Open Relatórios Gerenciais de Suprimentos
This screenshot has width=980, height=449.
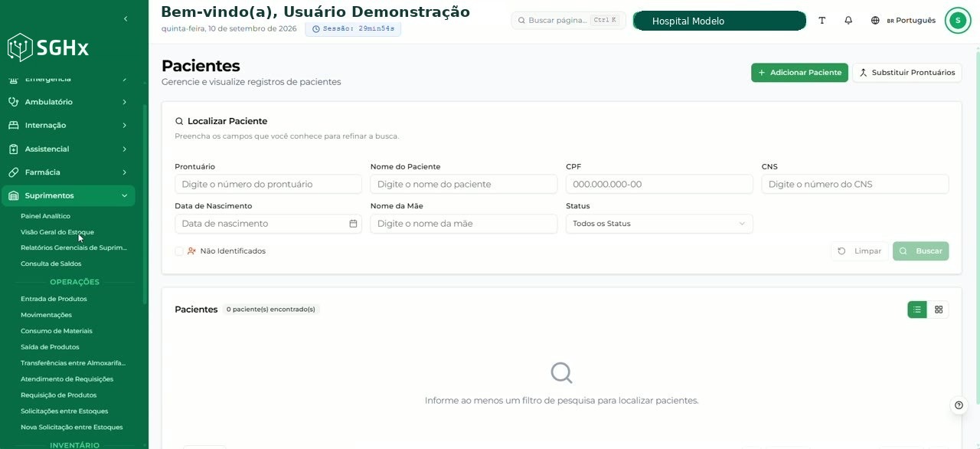pos(73,247)
